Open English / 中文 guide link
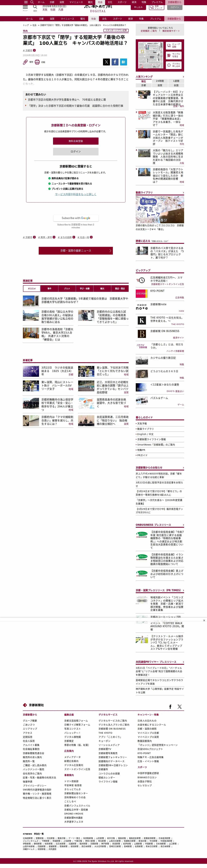The width and height of the screenshot is (207, 868). tap(145, 434)
